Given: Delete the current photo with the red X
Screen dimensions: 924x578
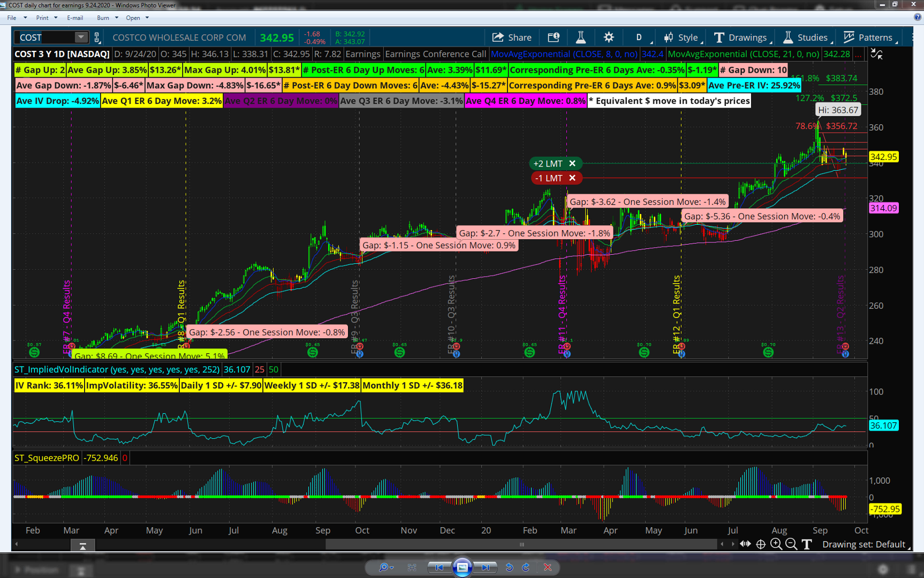Looking at the screenshot, I should 547,567.
